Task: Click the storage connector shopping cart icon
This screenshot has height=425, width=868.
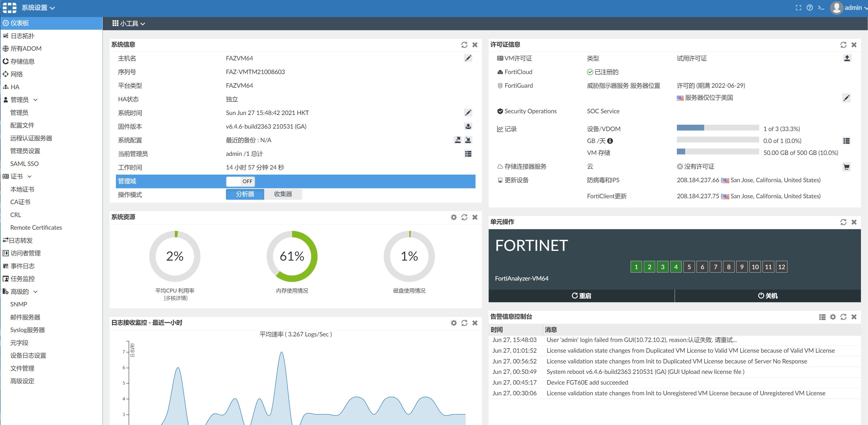Action: 846,167
